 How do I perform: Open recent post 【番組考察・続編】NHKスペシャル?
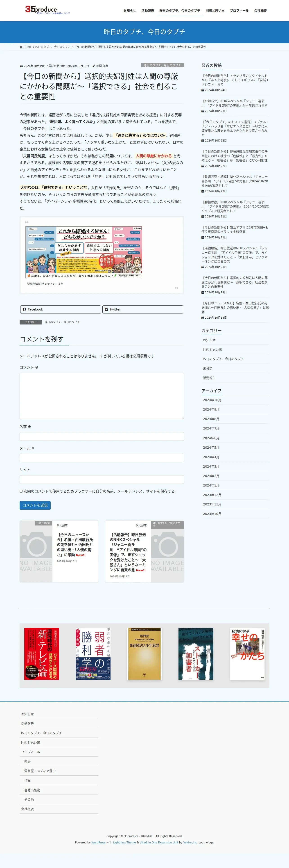click(x=235, y=181)
